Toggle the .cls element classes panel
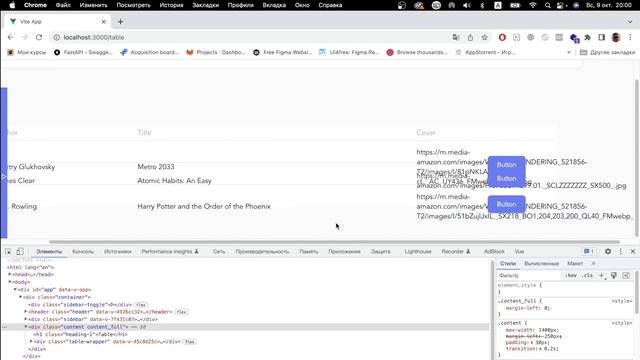This screenshot has height=360, width=640. 588,276
